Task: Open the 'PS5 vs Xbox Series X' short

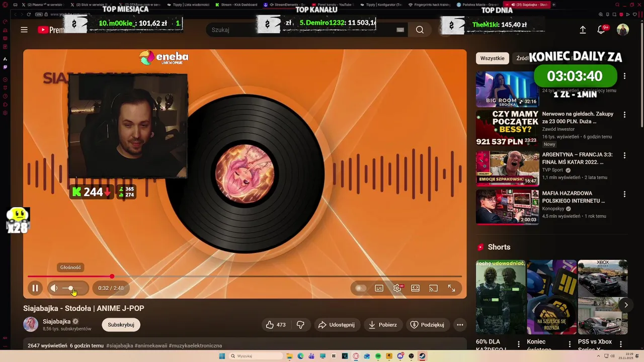Action: pyautogui.click(x=603, y=297)
